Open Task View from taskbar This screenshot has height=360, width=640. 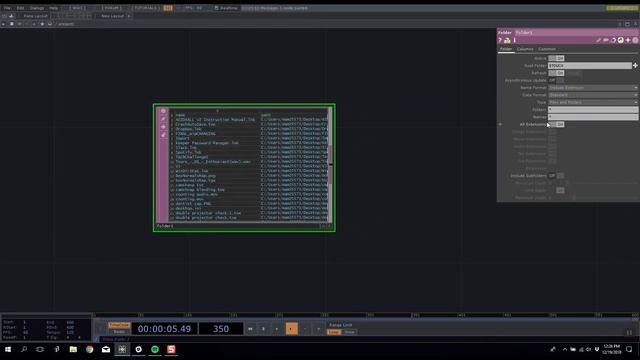tap(40, 349)
